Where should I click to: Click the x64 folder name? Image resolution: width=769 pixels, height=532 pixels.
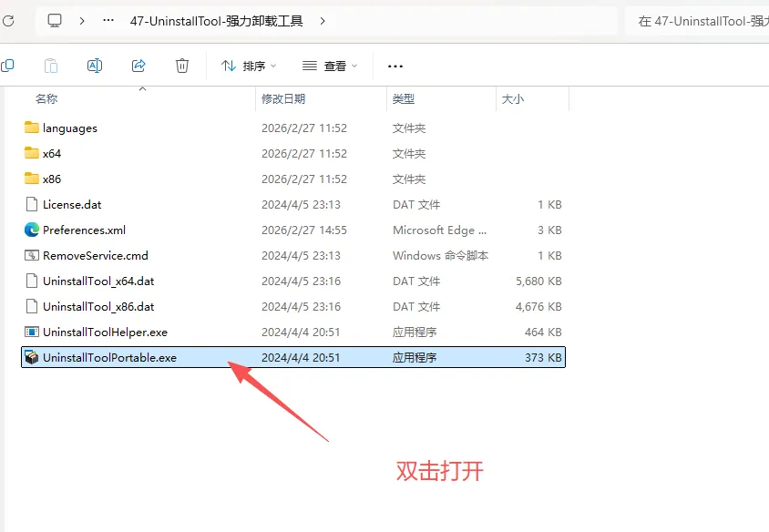[x=52, y=153]
